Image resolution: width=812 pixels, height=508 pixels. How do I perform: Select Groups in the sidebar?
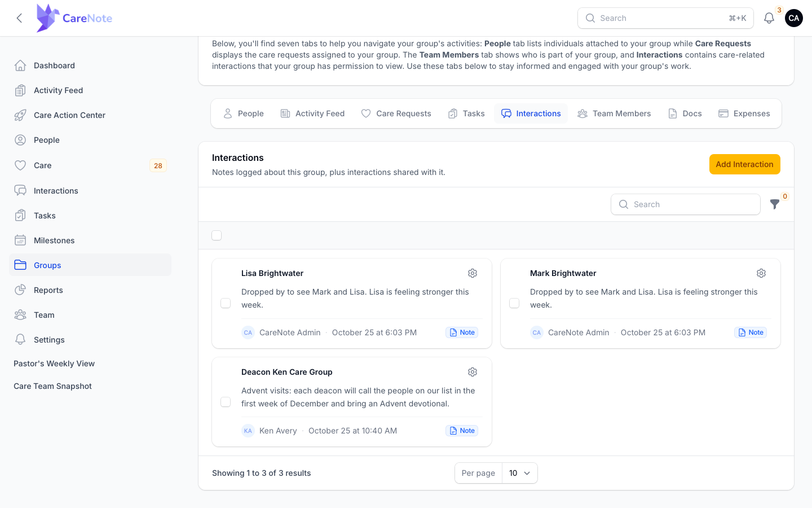[x=90, y=265]
